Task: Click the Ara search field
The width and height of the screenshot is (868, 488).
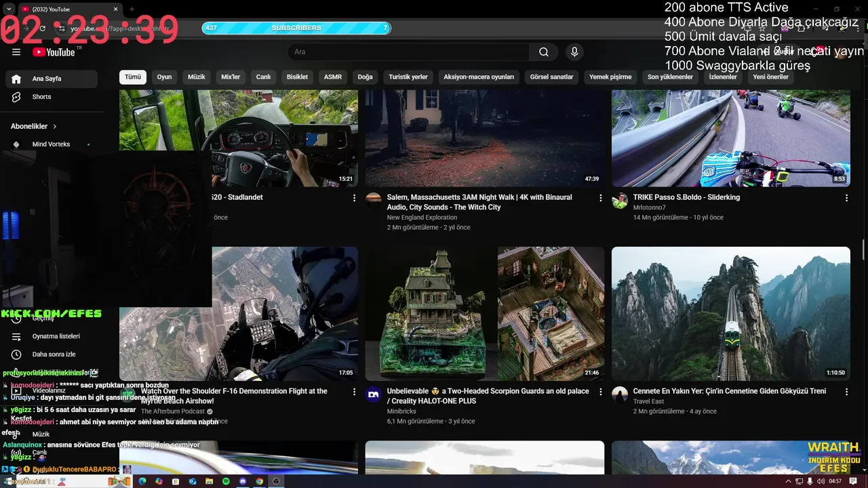Action: click(409, 52)
